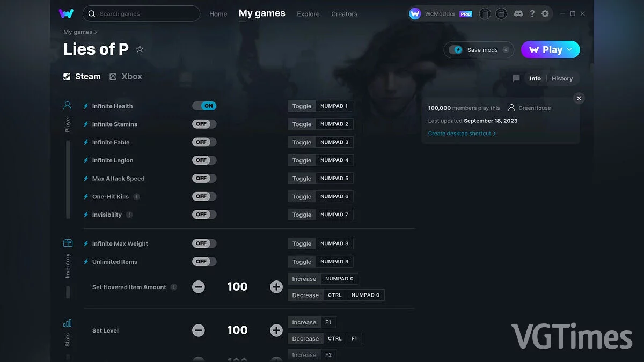The height and width of the screenshot is (362, 644).
Task: Open the help question mark icon
Action: (532, 13)
